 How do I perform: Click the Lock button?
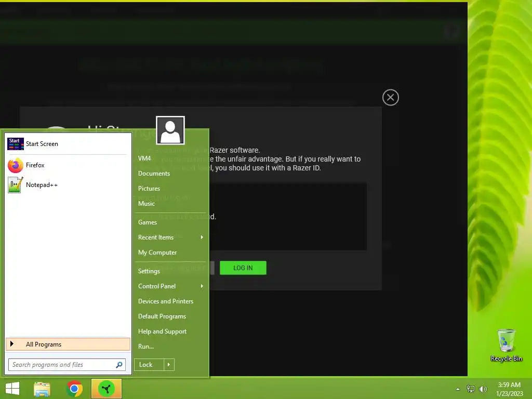click(149, 365)
